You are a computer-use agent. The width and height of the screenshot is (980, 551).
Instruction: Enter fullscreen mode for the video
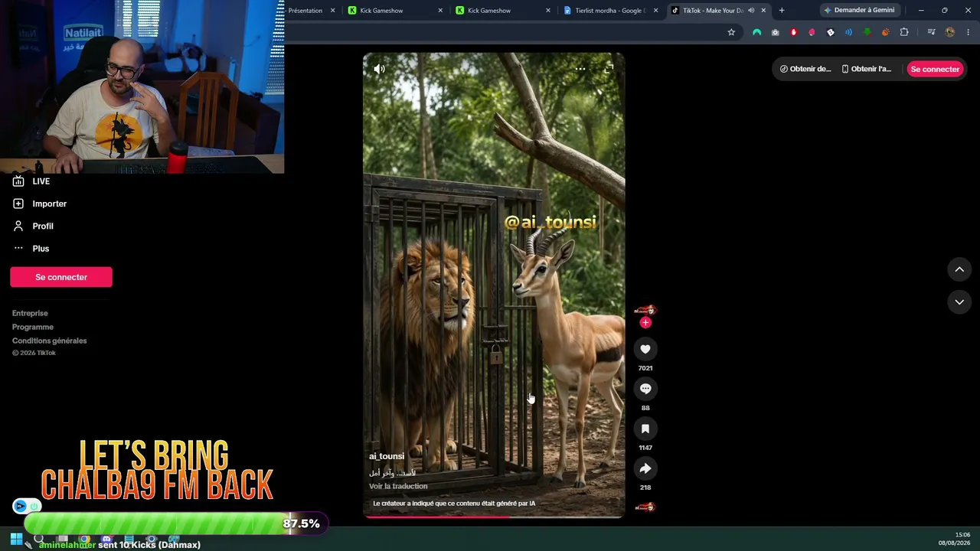[x=609, y=69]
